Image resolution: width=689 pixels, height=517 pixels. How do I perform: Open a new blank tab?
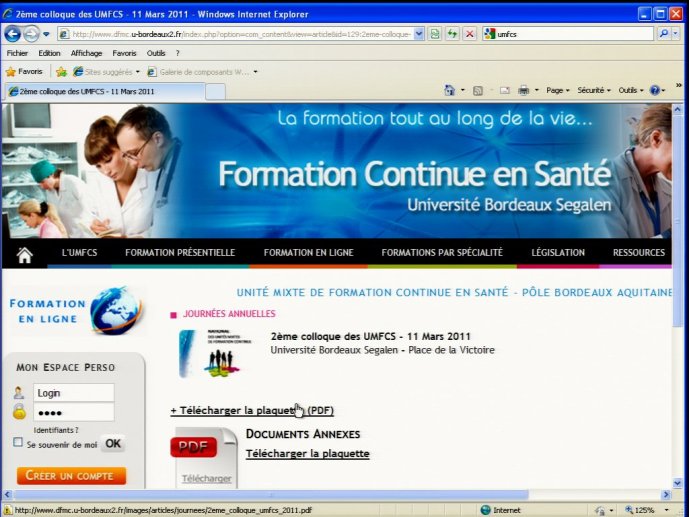[215, 92]
